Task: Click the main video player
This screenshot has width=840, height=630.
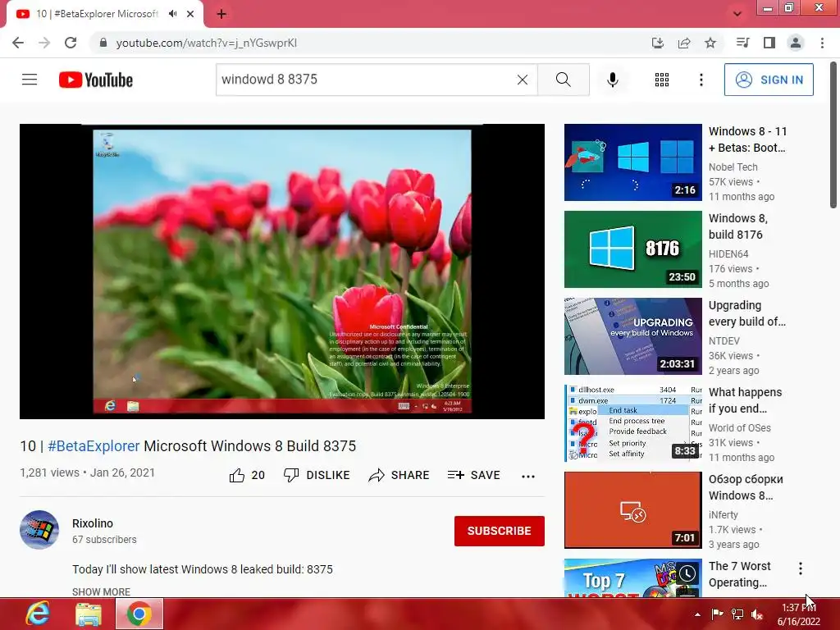Action: 282,271
